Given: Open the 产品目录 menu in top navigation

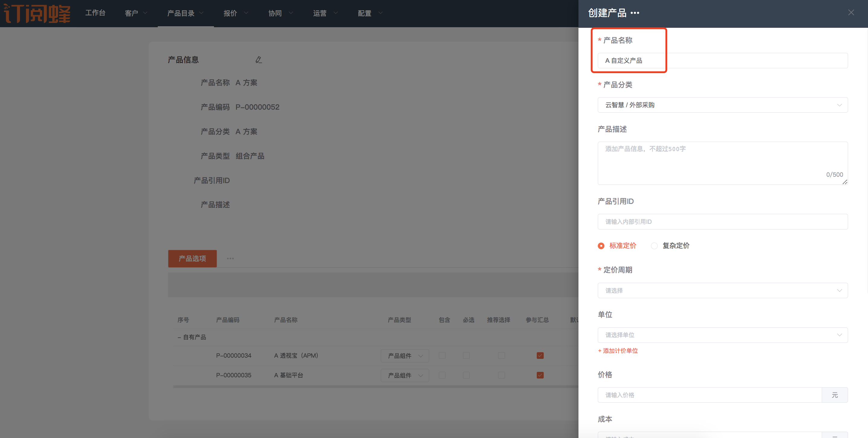Looking at the screenshot, I should [x=185, y=14].
